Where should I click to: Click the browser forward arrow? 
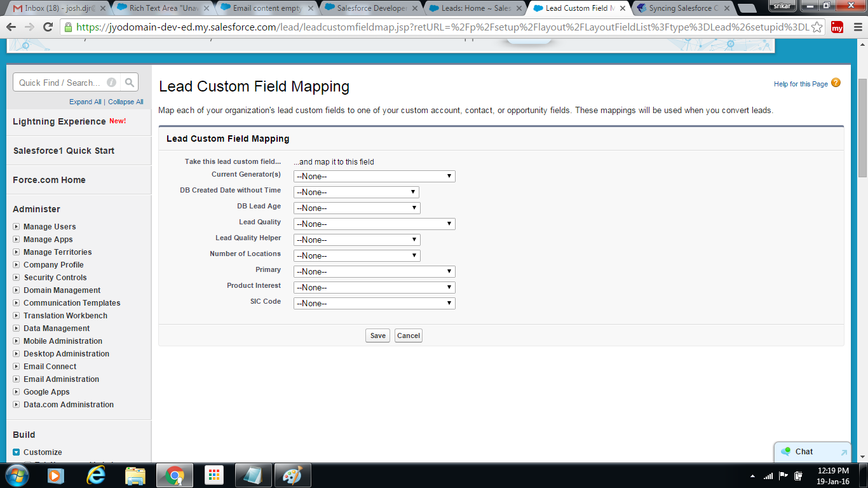(30, 27)
